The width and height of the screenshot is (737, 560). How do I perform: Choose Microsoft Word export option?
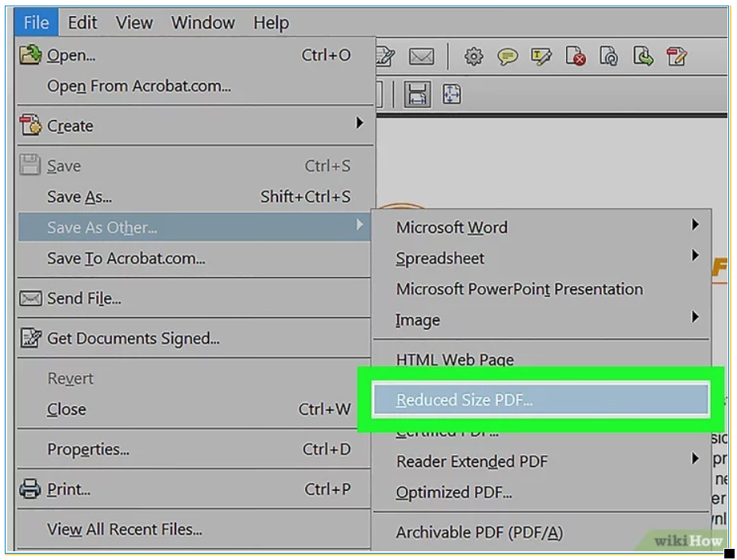[x=542, y=227]
